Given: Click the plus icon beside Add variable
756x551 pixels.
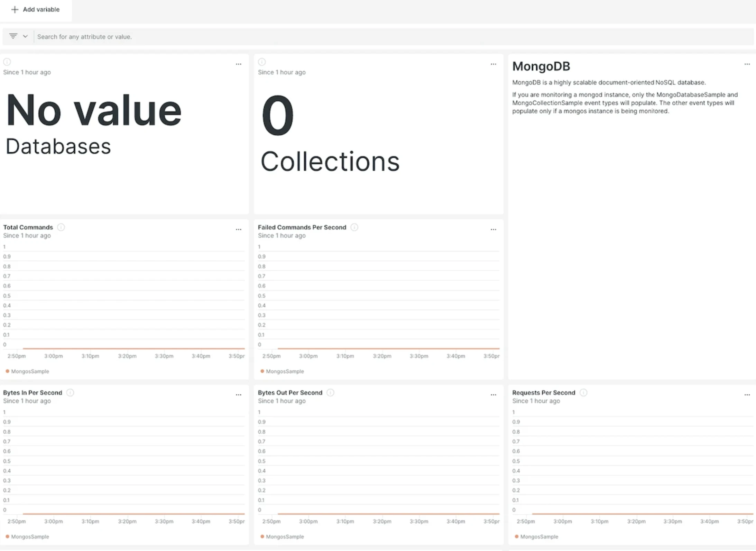Looking at the screenshot, I should (x=15, y=10).
